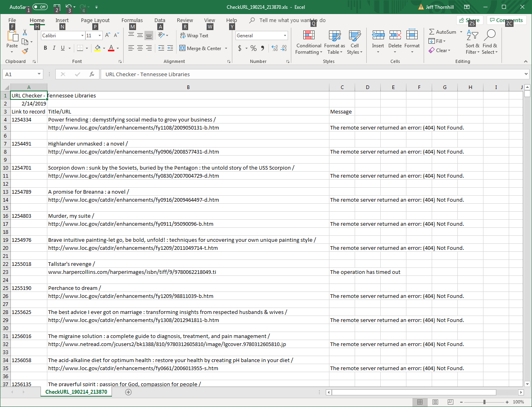Click the Paste clipboard icon
Screen dimensions: 532x407
pos(12,37)
